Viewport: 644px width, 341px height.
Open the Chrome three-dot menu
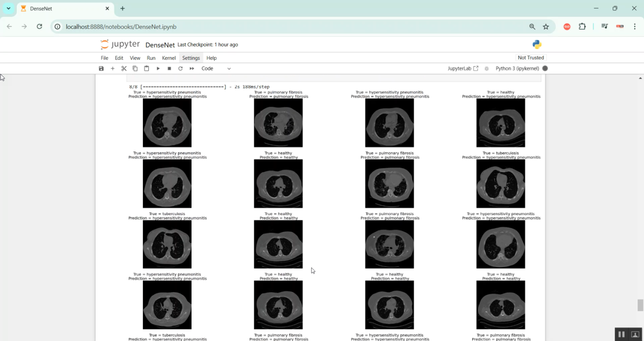click(x=635, y=27)
